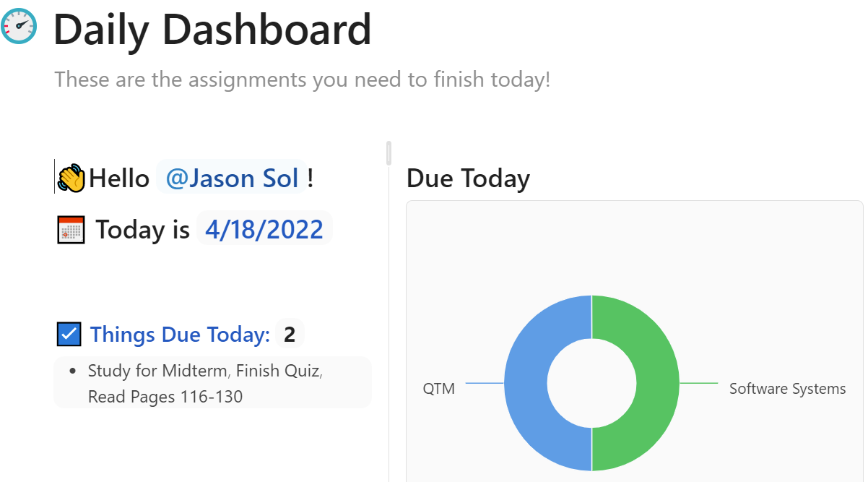The width and height of the screenshot is (868, 482).
Task: Grab the column resize handle
Action: 389,153
